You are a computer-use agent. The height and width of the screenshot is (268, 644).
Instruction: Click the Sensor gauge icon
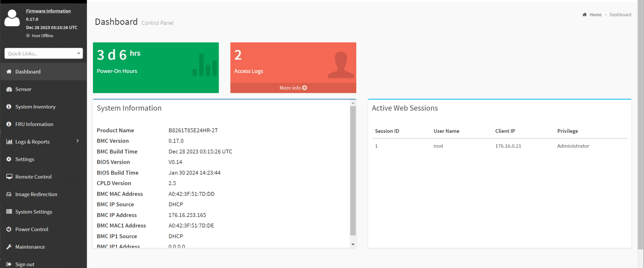click(9, 89)
